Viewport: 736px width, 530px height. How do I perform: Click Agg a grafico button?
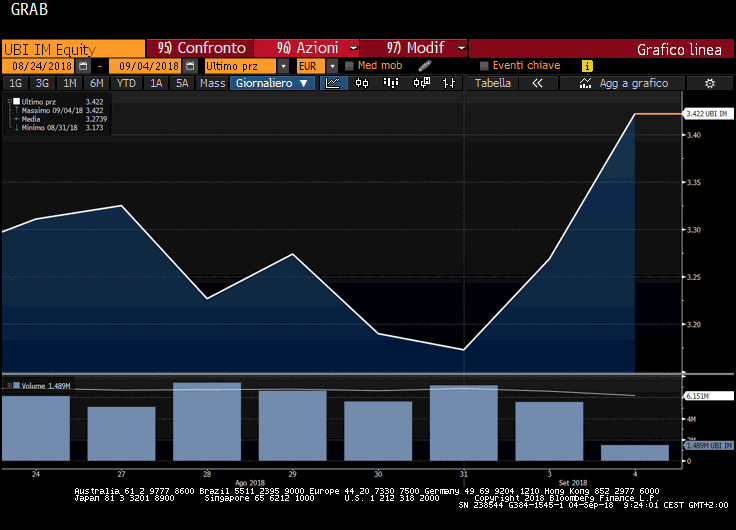632,83
